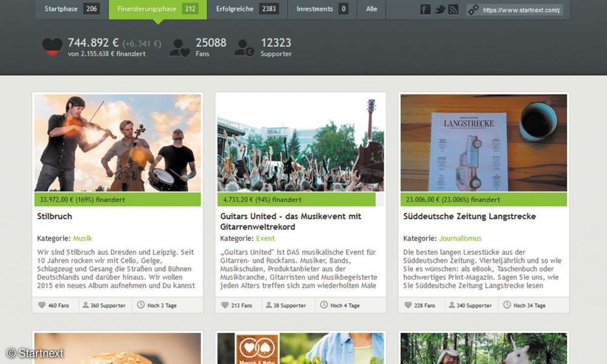Click the heart icon next to 460 Fans
607x364 pixels.
(42, 305)
